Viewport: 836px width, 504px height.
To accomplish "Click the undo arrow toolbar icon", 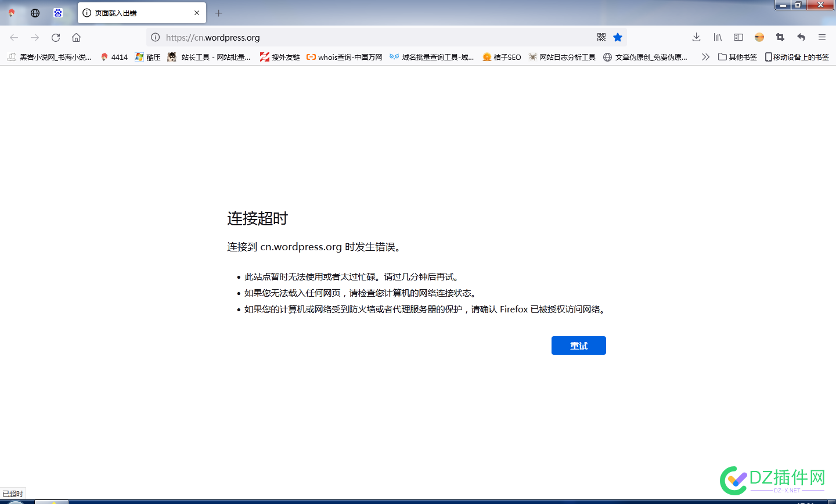I will coord(801,37).
